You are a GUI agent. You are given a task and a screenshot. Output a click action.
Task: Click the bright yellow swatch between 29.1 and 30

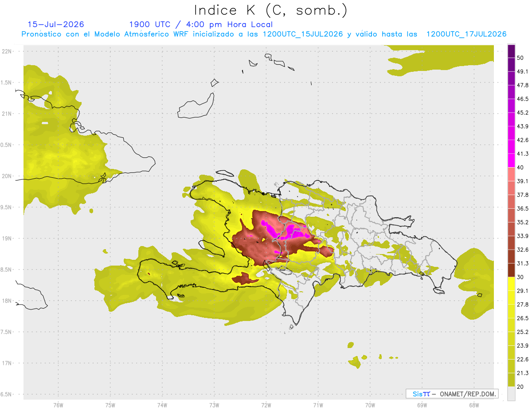point(511,284)
